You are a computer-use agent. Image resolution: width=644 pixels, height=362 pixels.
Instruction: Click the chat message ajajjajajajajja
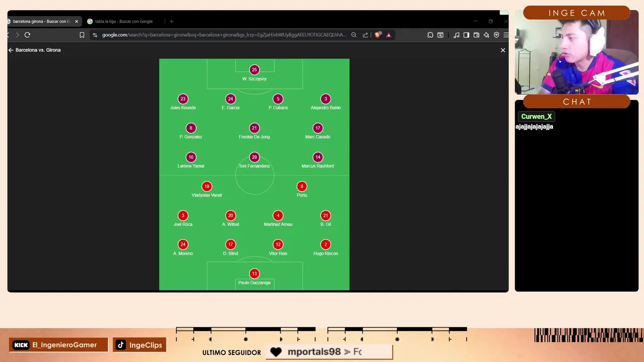coord(534,127)
